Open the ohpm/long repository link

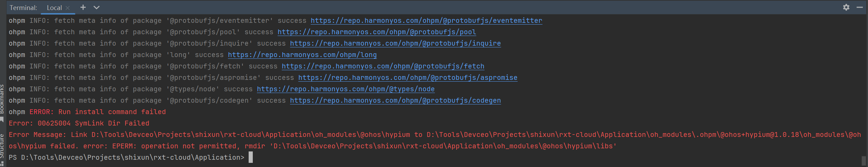(302, 55)
